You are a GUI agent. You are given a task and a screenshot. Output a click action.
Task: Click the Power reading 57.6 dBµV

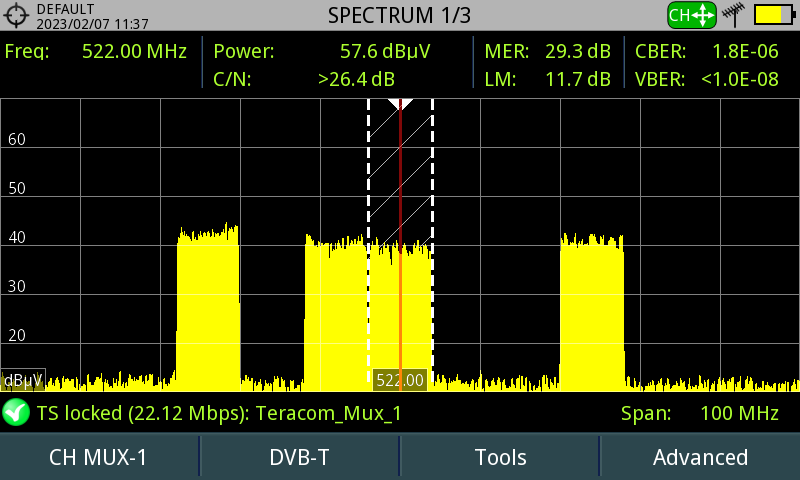(385, 51)
